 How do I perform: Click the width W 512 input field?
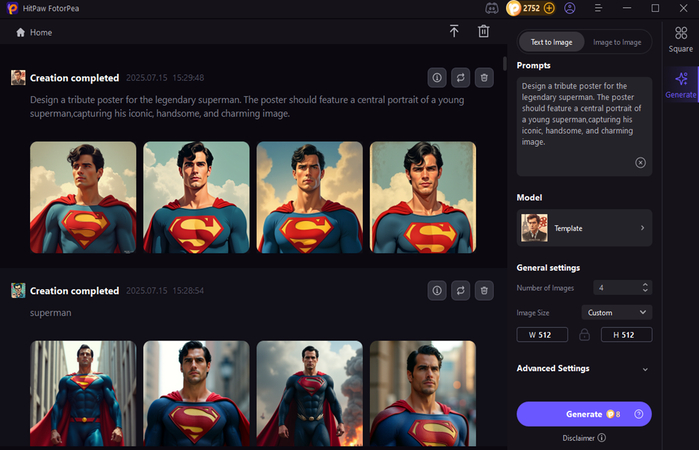542,334
